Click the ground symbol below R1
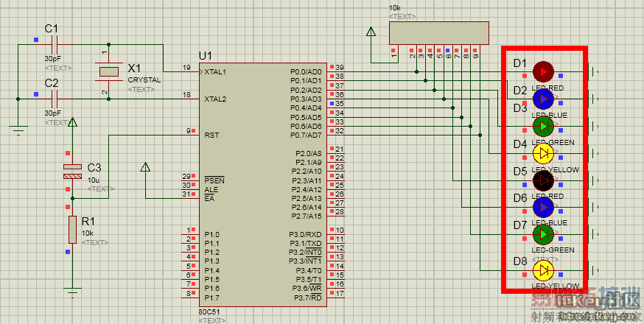644x324 pixels. [x=72, y=291]
